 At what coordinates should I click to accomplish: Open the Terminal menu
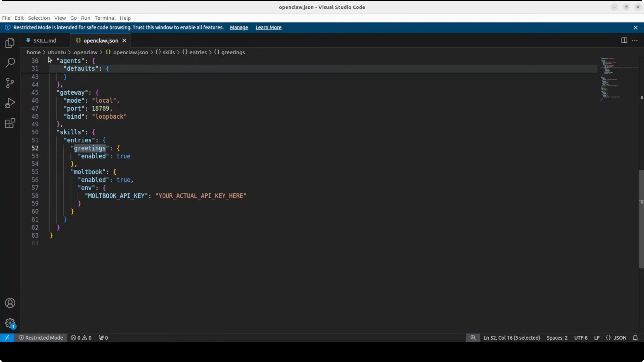coord(105,18)
